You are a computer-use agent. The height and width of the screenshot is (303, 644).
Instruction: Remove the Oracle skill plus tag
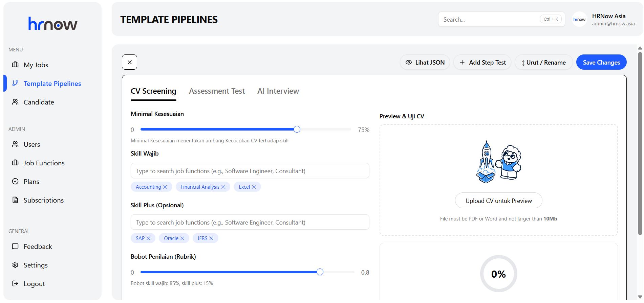[x=182, y=238]
